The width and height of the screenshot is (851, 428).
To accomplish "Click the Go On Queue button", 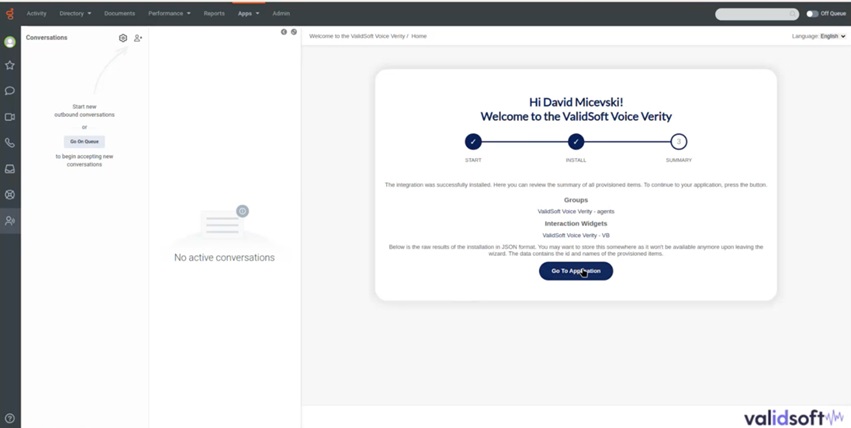I will click(x=84, y=142).
